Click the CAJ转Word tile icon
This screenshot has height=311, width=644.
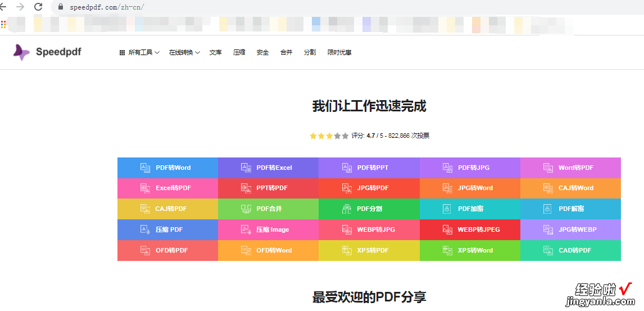click(548, 188)
